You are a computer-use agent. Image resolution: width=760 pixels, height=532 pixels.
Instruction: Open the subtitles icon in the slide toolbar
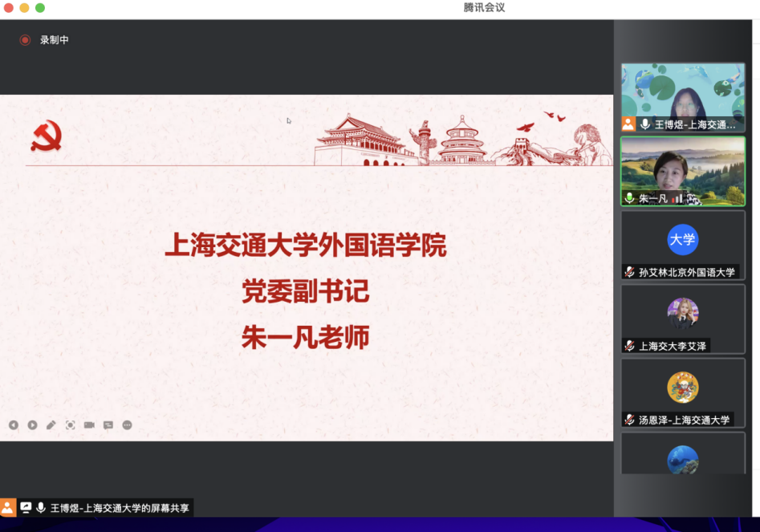(x=108, y=425)
